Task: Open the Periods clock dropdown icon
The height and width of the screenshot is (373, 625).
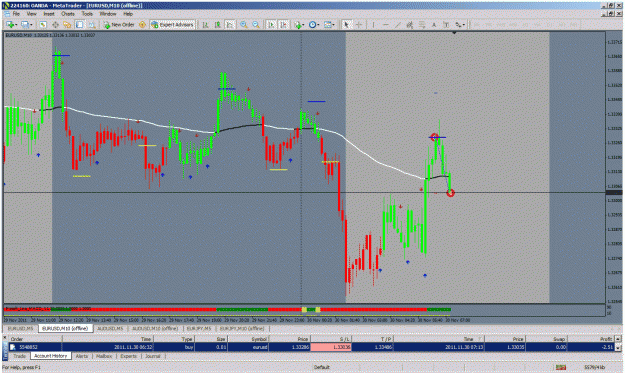Action: click(x=314, y=25)
